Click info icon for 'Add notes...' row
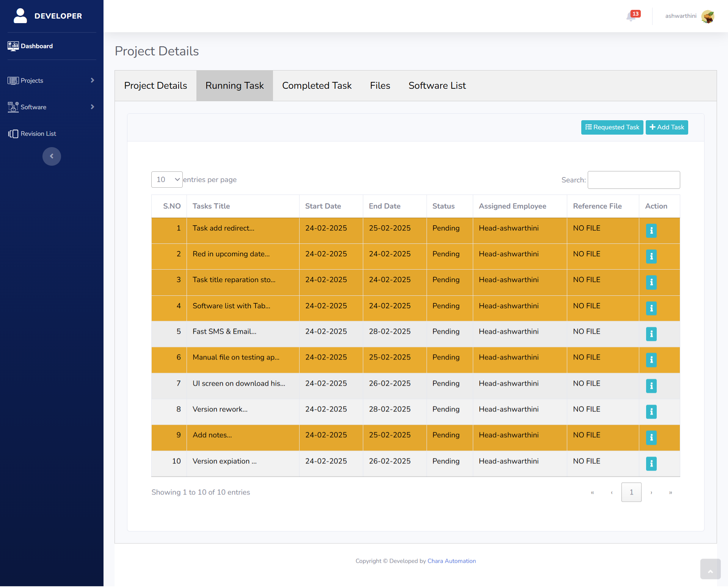 point(651,438)
